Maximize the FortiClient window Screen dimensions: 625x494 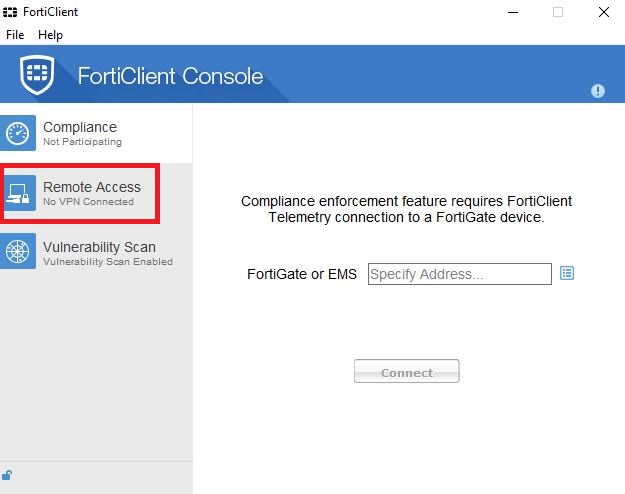pyautogui.click(x=558, y=12)
